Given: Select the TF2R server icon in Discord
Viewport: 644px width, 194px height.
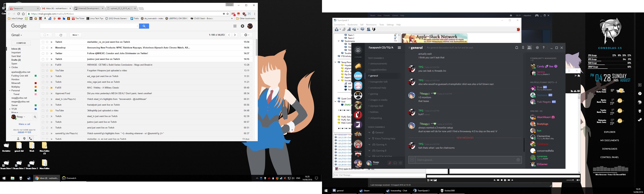Looking at the screenshot, I should click(x=358, y=134).
